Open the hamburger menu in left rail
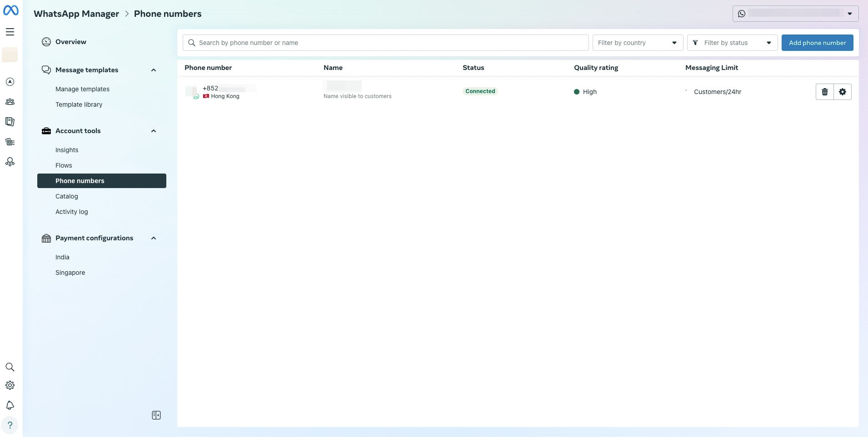This screenshot has width=868, height=437. (10, 32)
